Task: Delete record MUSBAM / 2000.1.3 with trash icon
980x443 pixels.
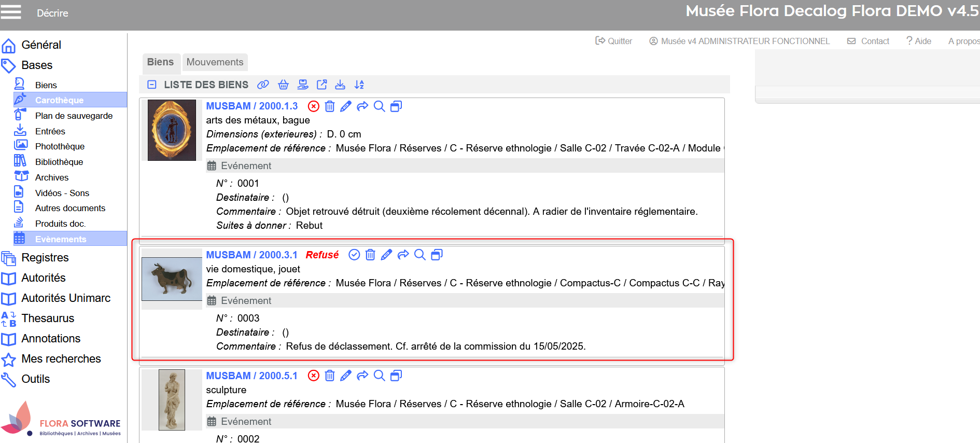Action: (x=330, y=106)
